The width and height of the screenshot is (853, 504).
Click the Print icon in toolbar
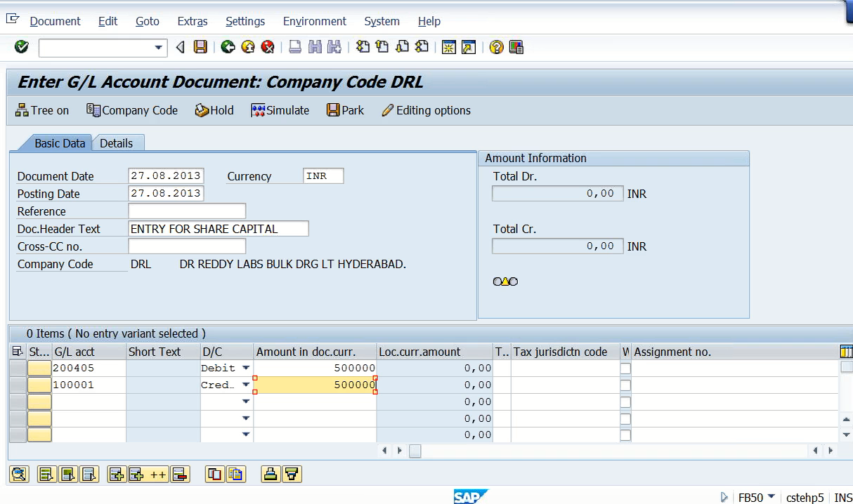pyautogui.click(x=295, y=47)
